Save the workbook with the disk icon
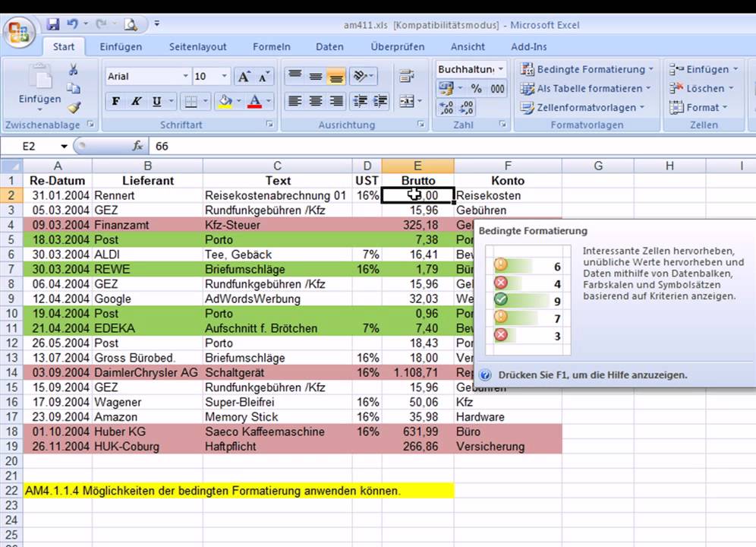 52,24
